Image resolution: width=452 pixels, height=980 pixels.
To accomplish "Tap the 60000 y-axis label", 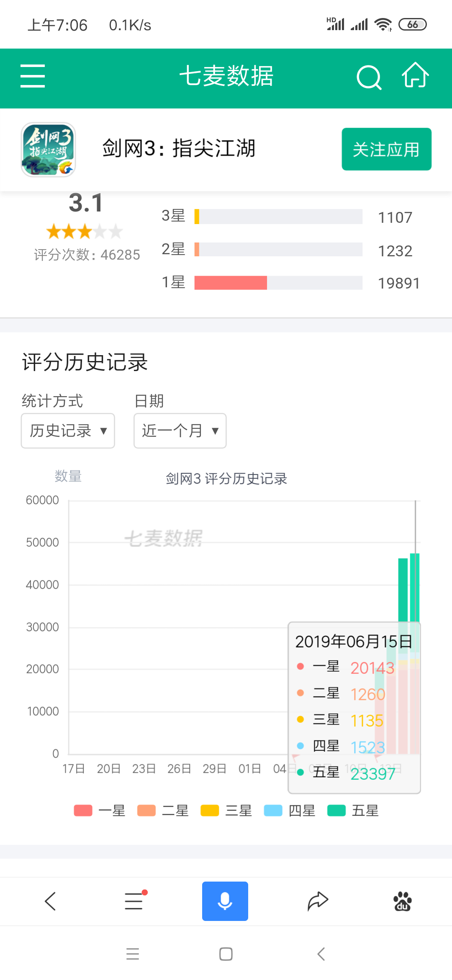I will coord(42,500).
